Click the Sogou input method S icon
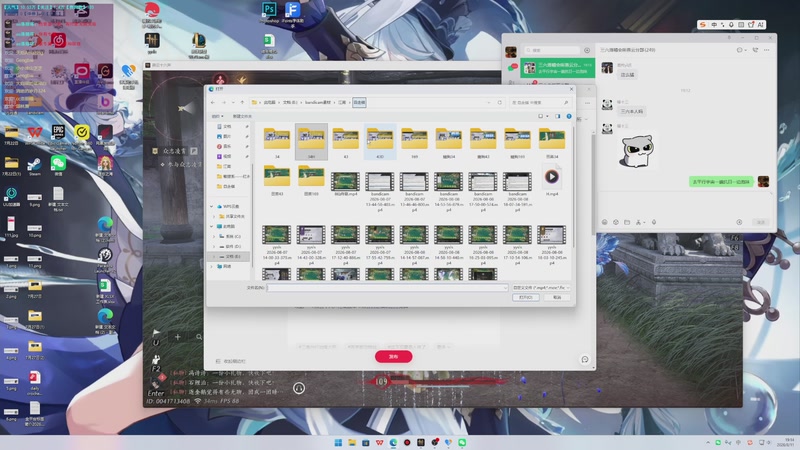 pos(703,24)
